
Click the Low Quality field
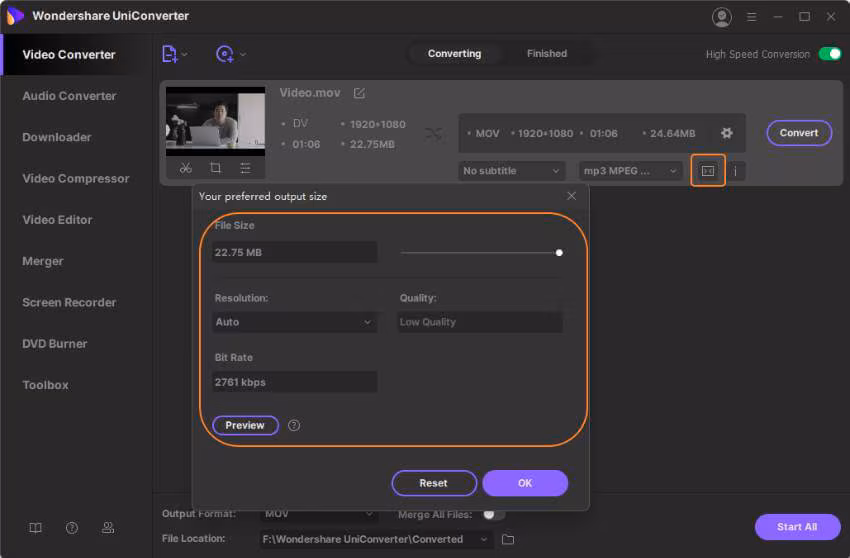[480, 322]
